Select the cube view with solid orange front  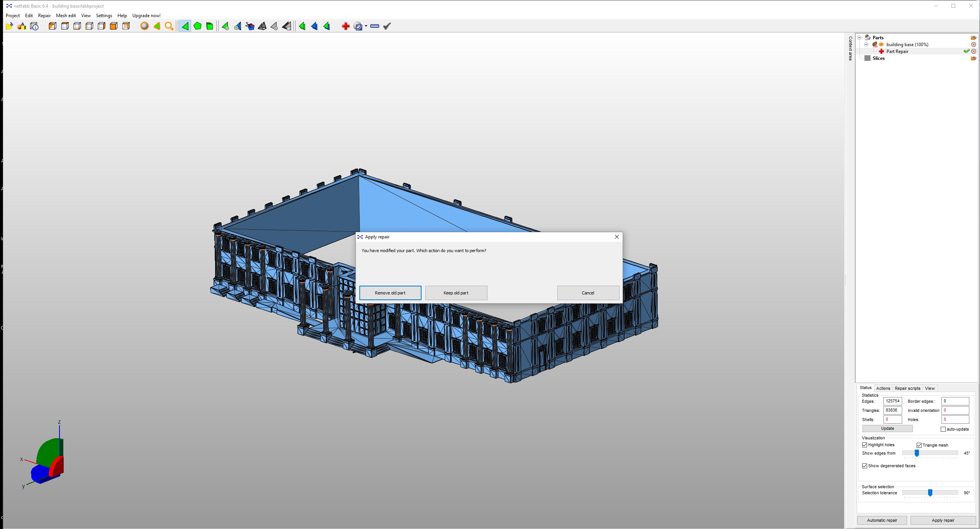pos(114,26)
